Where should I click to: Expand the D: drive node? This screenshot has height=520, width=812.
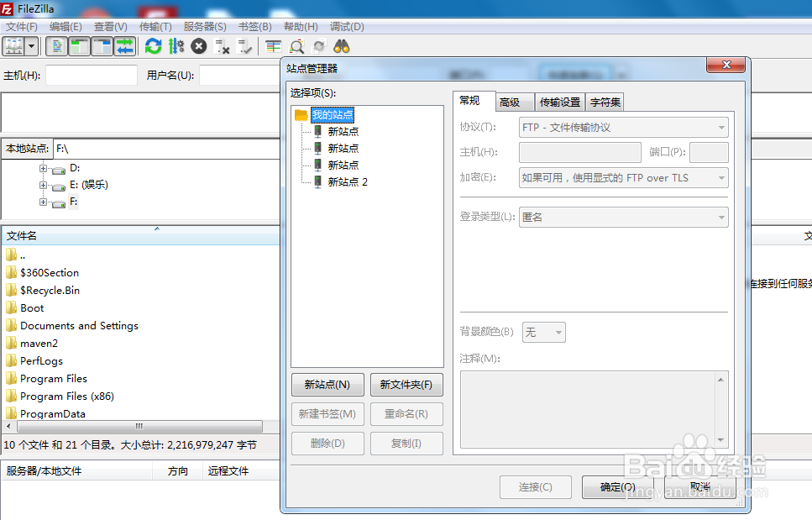point(44,168)
